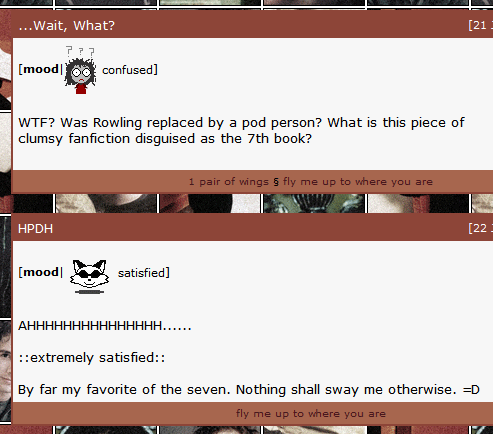Click 'fly me up to where you are' in first post
Screen dimensions: 493x434
(x=358, y=182)
